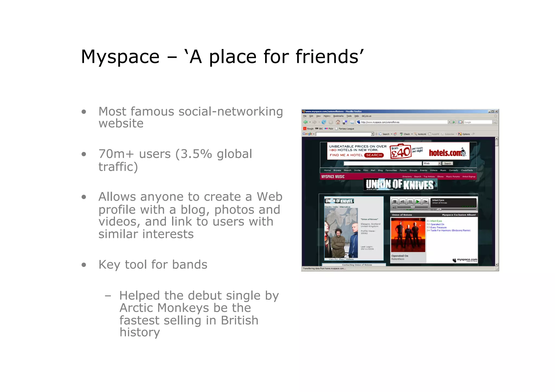Open the File menu
555x392 pixels.
(305, 116)
